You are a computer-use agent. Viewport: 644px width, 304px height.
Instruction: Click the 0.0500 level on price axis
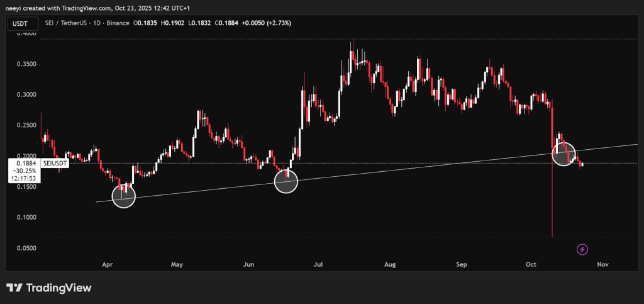pos(25,248)
